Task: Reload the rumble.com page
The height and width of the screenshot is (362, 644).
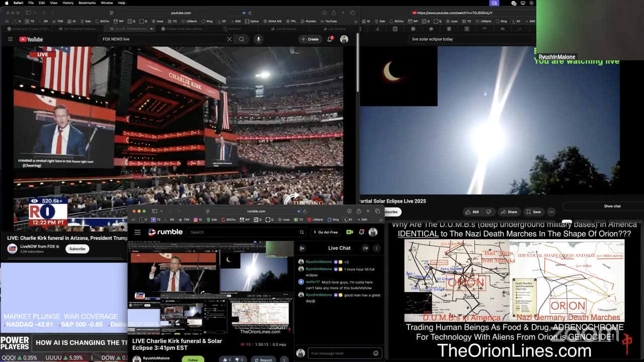Action: [305, 211]
